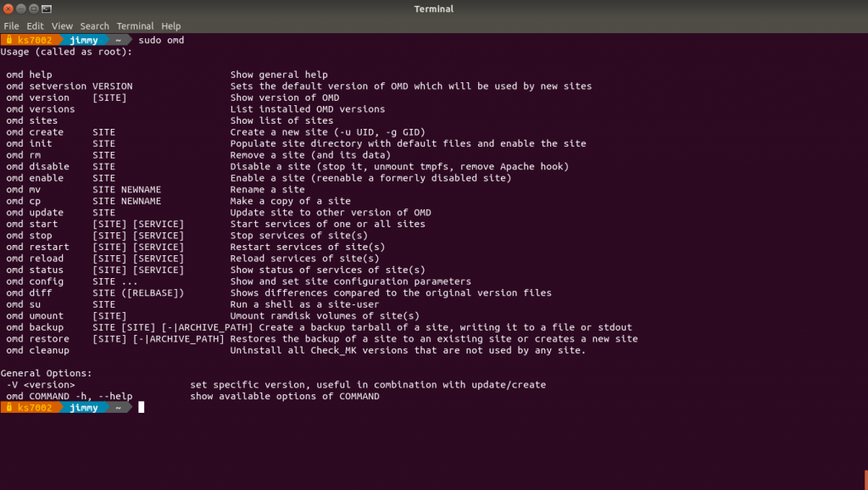Click the "omd restore" command text
Viewport: 868px width, 490px height.
pyautogui.click(x=37, y=339)
